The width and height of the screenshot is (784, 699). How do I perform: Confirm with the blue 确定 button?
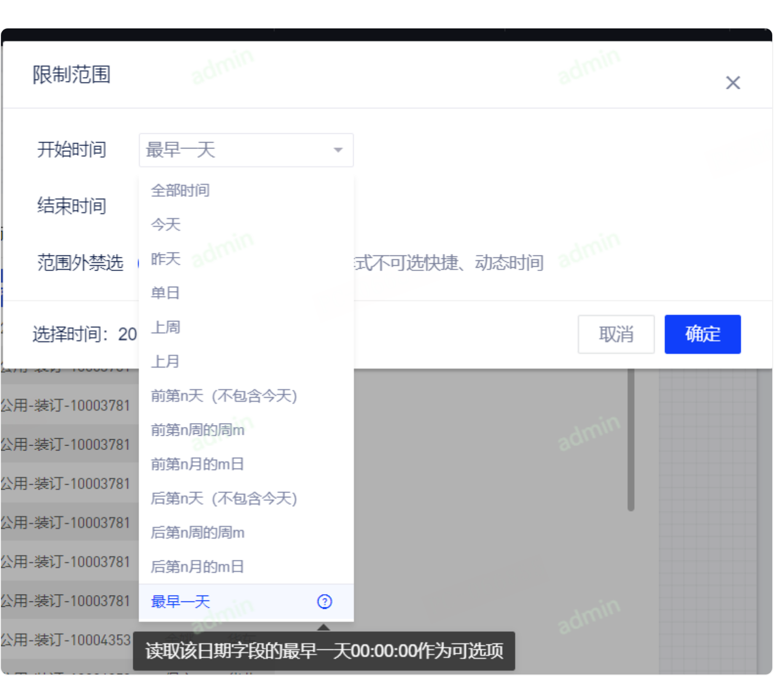pyautogui.click(x=702, y=334)
